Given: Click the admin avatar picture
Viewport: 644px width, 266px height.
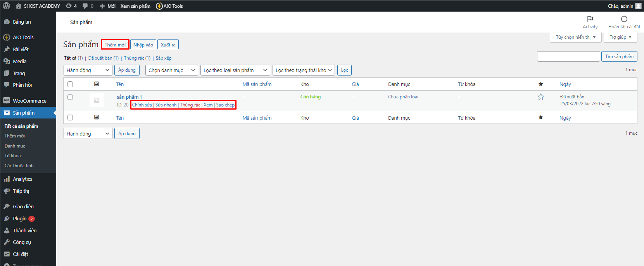Looking at the screenshot, I should coord(638,6).
